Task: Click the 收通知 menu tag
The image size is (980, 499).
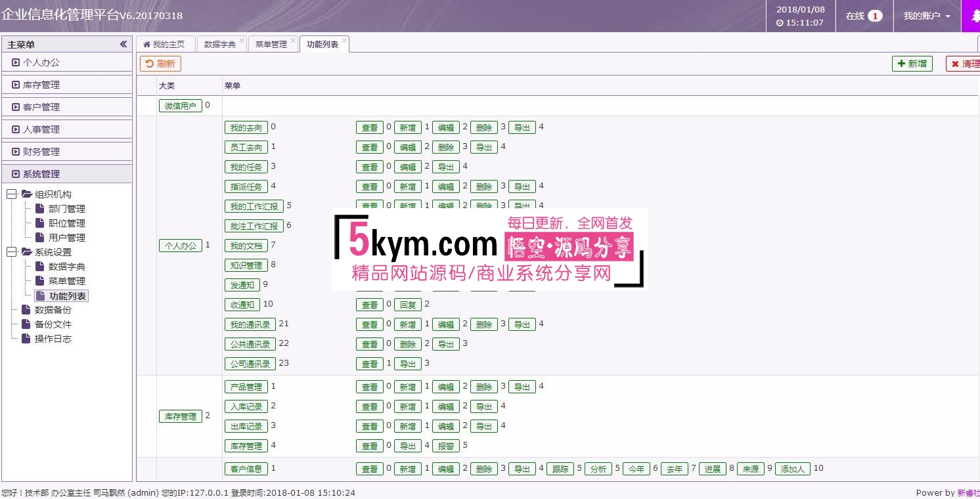Action: [x=242, y=305]
